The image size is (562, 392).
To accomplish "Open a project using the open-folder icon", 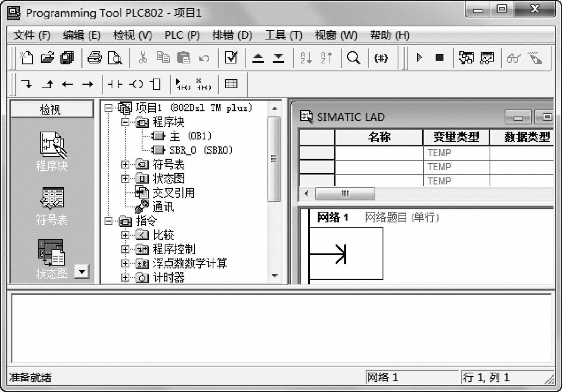I will (47, 58).
